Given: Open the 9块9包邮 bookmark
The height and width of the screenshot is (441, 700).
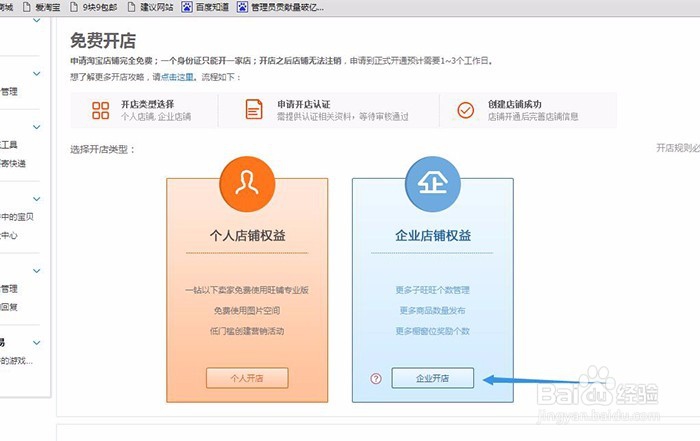Looking at the screenshot, I should (94, 7).
